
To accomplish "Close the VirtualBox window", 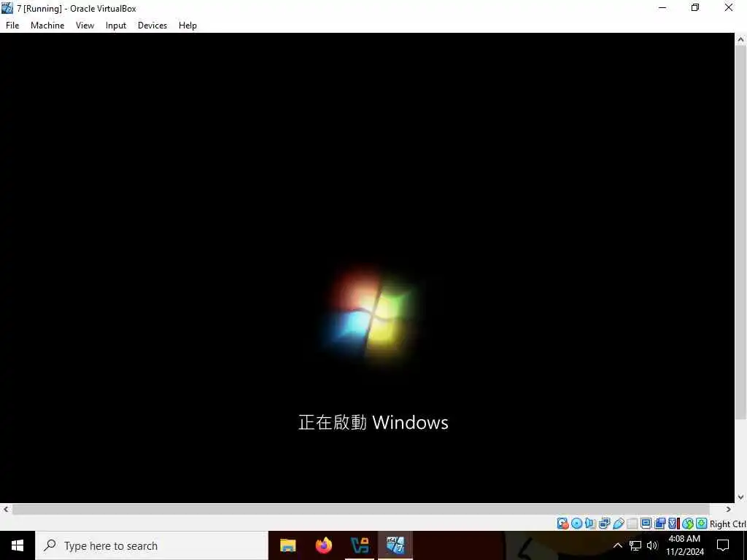I will 729,7.
